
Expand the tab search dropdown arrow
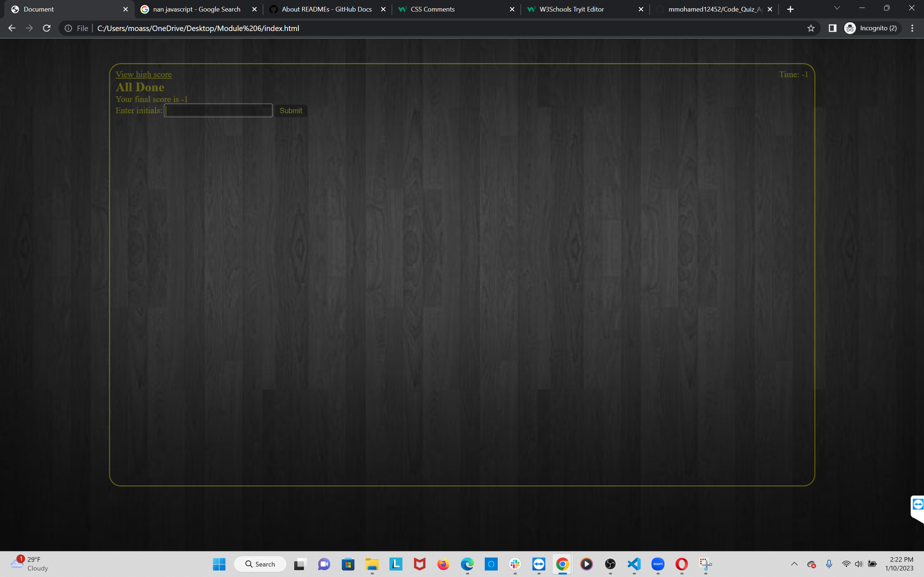[x=837, y=8]
